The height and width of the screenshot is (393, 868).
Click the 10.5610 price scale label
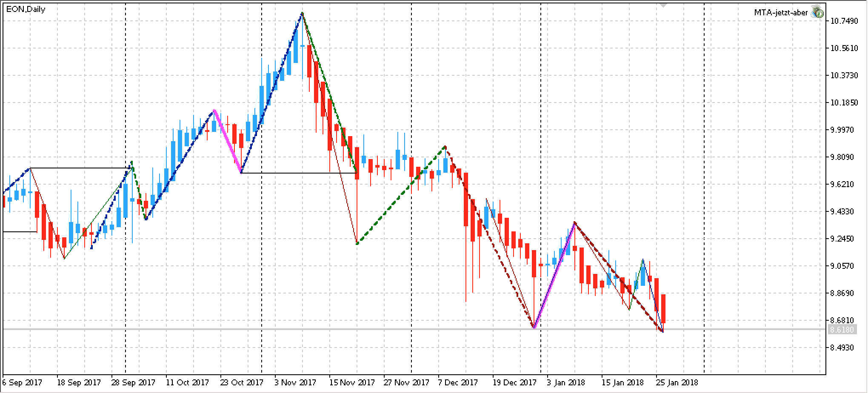pyautogui.click(x=844, y=48)
